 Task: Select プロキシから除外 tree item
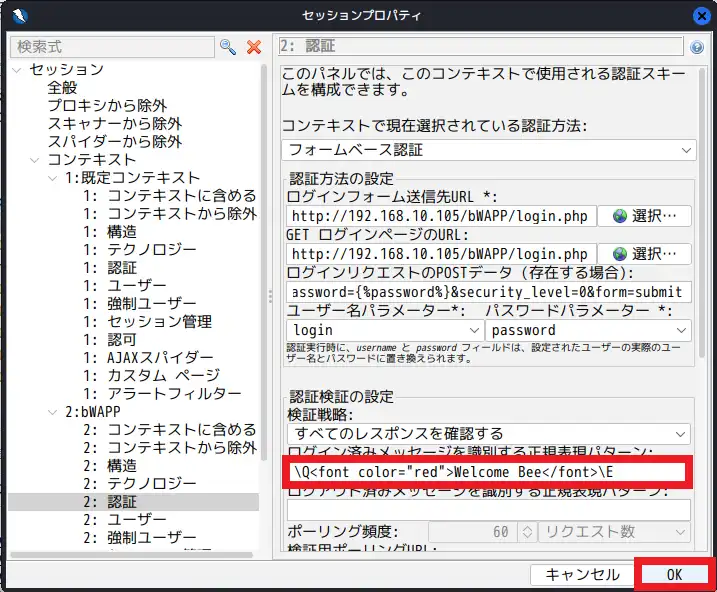coord(107,106)
